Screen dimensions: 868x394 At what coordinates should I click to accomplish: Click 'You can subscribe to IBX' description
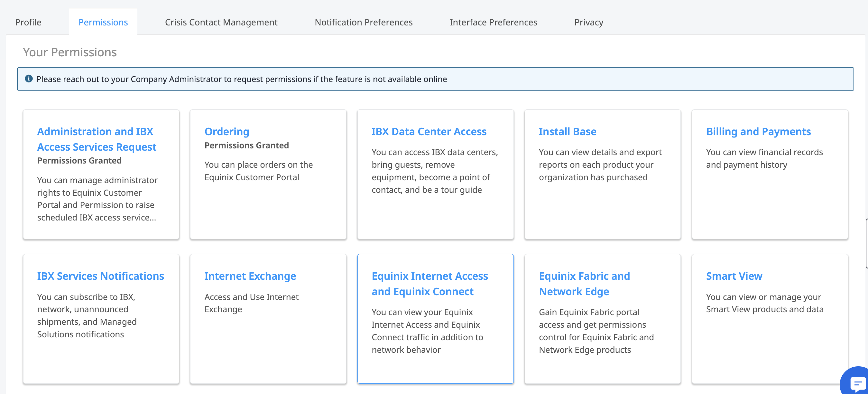click(87, 315)
